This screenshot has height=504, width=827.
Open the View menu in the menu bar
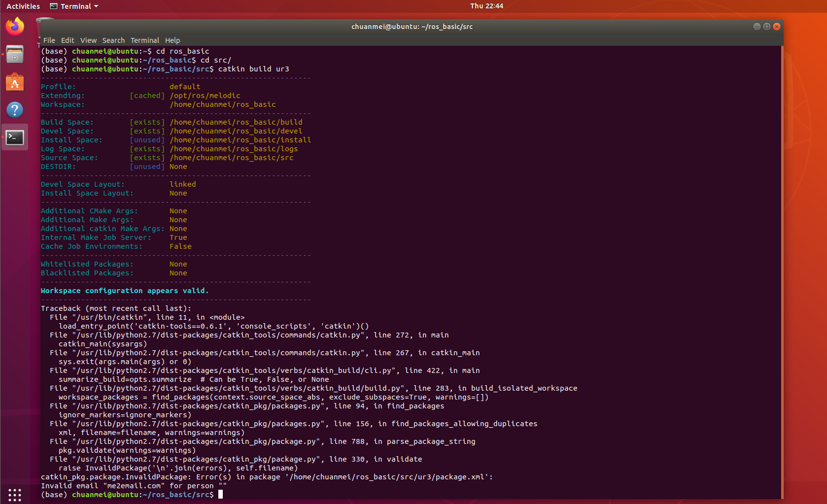coord(88,40)
